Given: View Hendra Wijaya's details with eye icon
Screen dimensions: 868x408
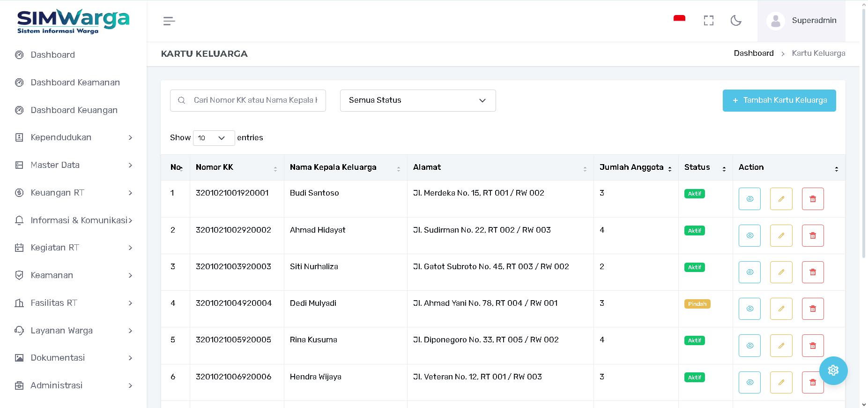Looking at the screenshot, I should [x=749, y=382].
